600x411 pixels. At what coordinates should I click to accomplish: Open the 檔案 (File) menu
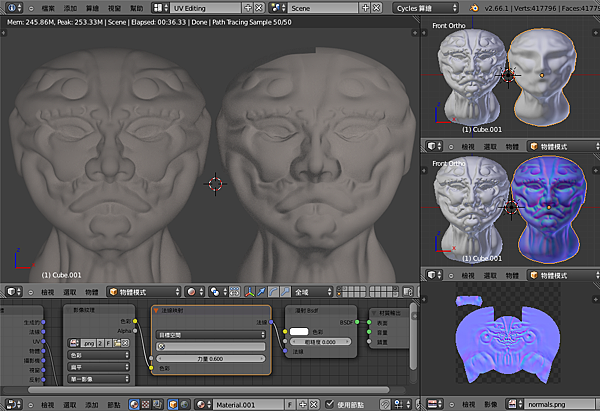(x=48, y=7)
